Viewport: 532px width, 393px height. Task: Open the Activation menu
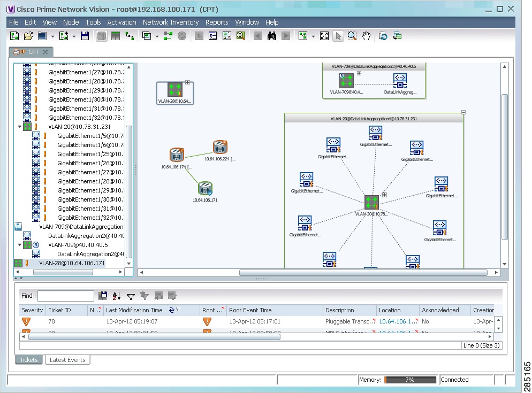click(x=122, y=22)
